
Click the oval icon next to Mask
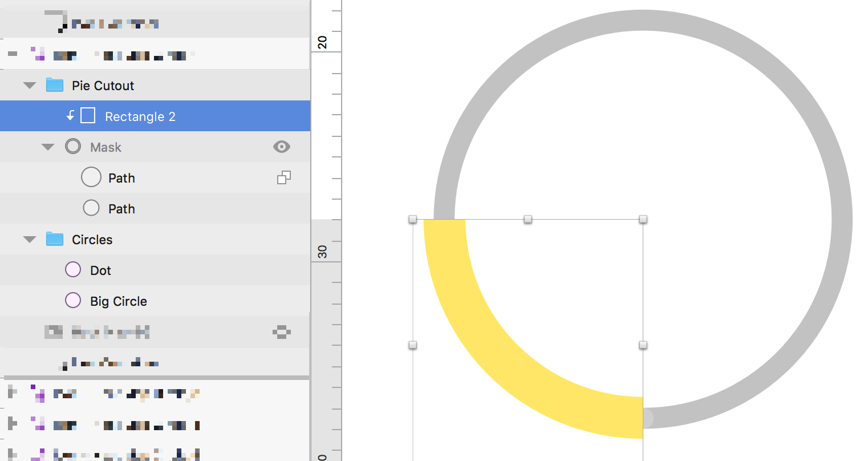click(73, 147)
